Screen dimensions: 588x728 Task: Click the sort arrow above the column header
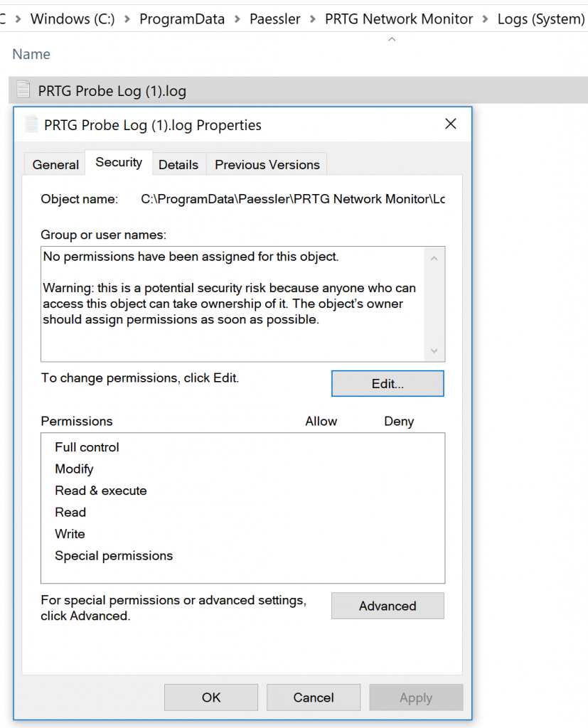(392, 40)
